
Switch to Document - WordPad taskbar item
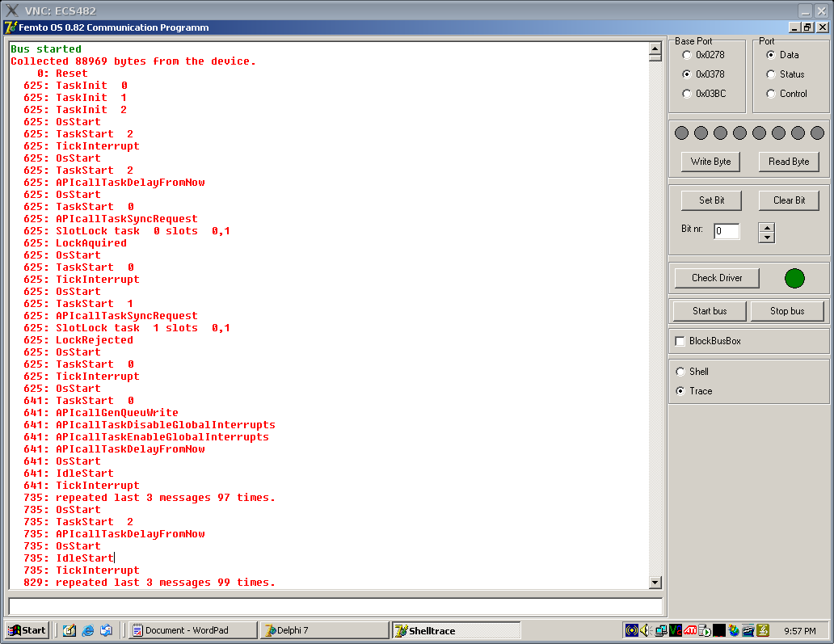tap(193, 630)
